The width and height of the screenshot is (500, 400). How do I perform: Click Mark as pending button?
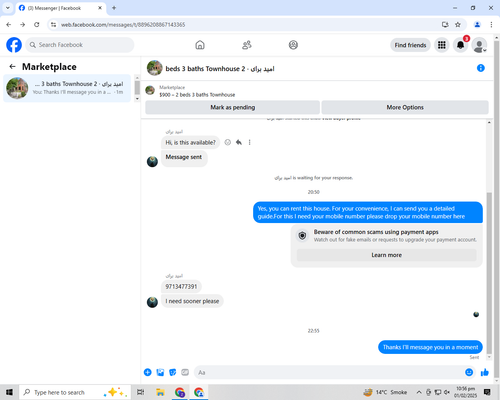232,107
